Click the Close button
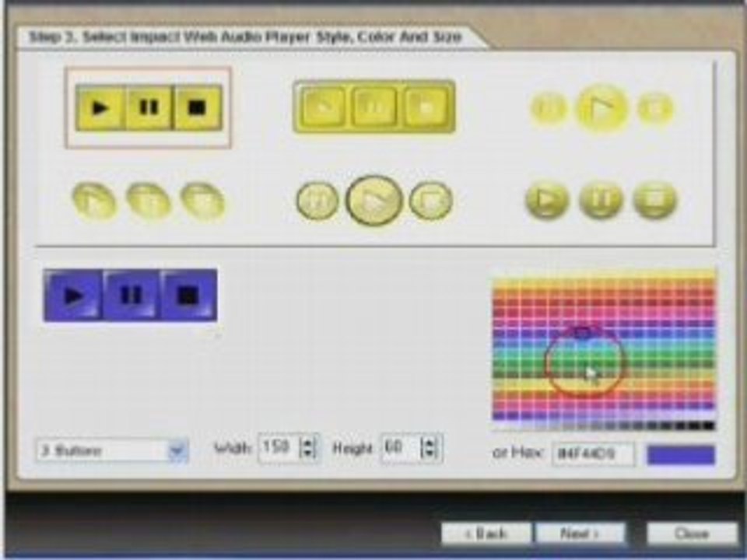Viewport: 747px width, 560px height. pyautogui.click(x=692, y=534)
